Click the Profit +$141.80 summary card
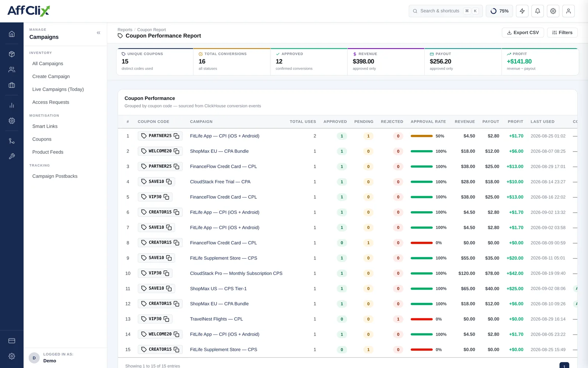This screenshot has height=368, width=588. [540, 61]
